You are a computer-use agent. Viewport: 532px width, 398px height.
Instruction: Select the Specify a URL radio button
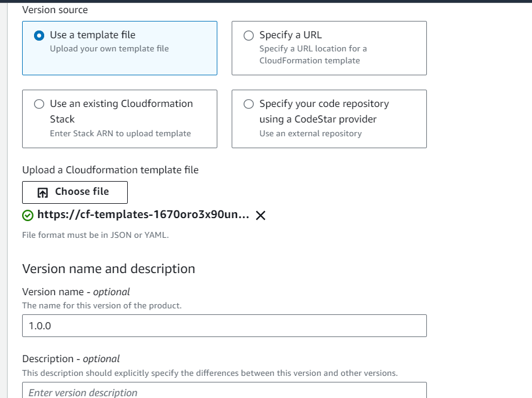[x=248, y=34]
